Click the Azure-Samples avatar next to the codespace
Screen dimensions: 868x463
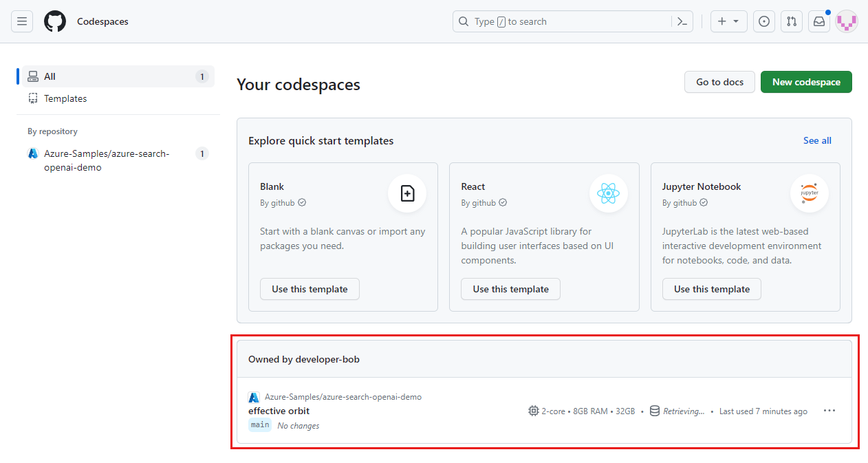(254, 397)
